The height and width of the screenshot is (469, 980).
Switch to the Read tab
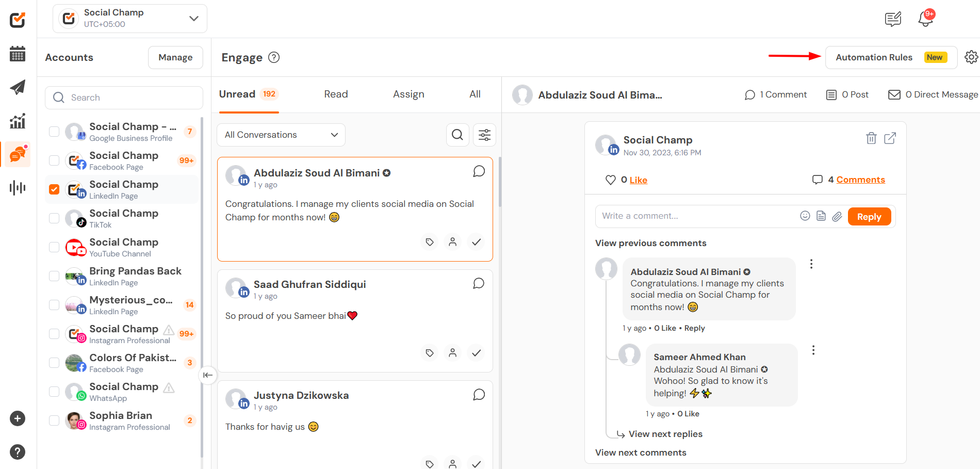pyautogui.click(x=336, y=94)
